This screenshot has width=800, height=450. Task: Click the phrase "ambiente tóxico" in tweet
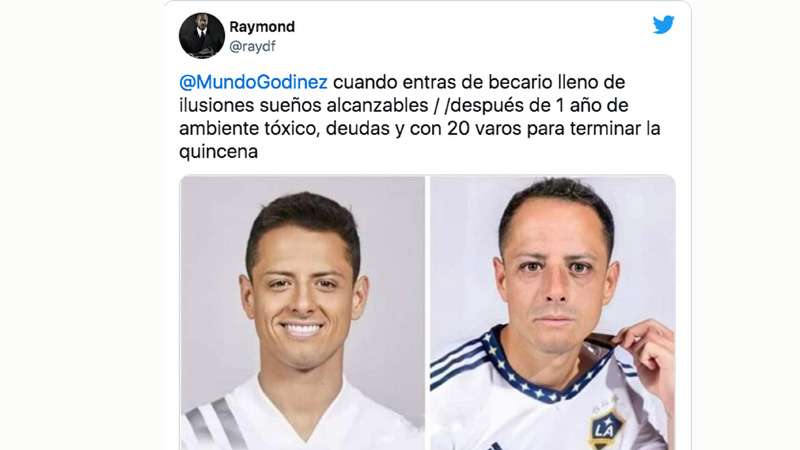click(249, 129)
